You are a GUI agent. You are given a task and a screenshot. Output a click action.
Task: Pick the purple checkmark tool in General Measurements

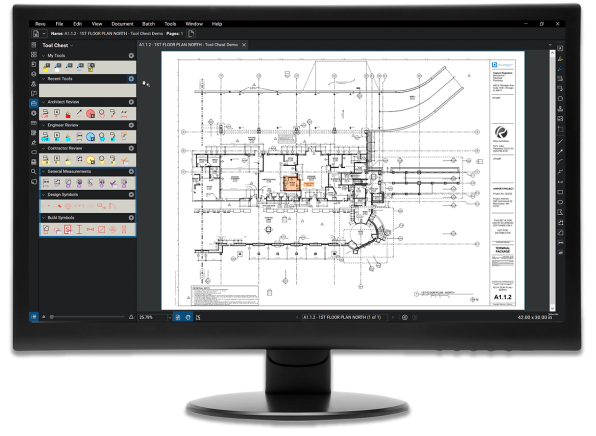pos(113,183)
